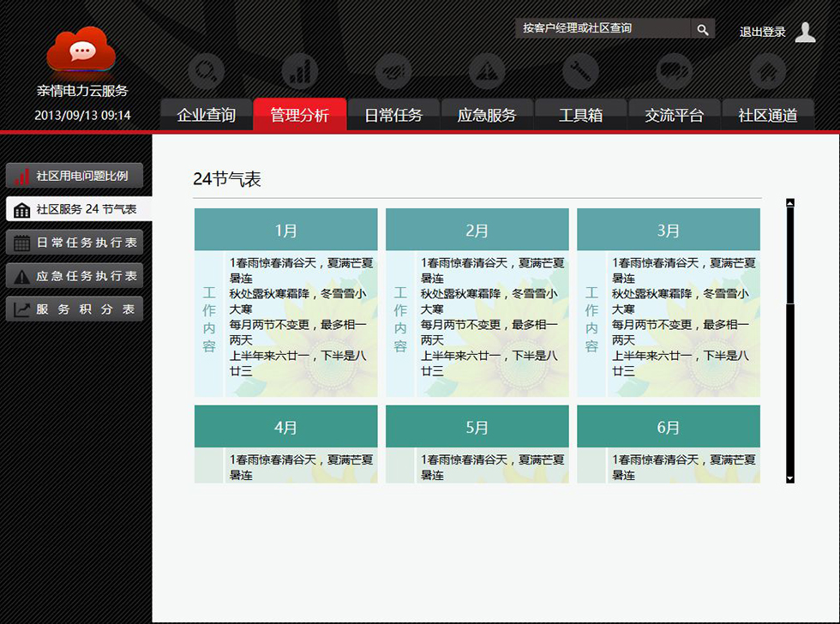Click the warning triangle icon above 应急服务
The height and width of the screenshot is (624, 840).
click(x=487, y=71)
